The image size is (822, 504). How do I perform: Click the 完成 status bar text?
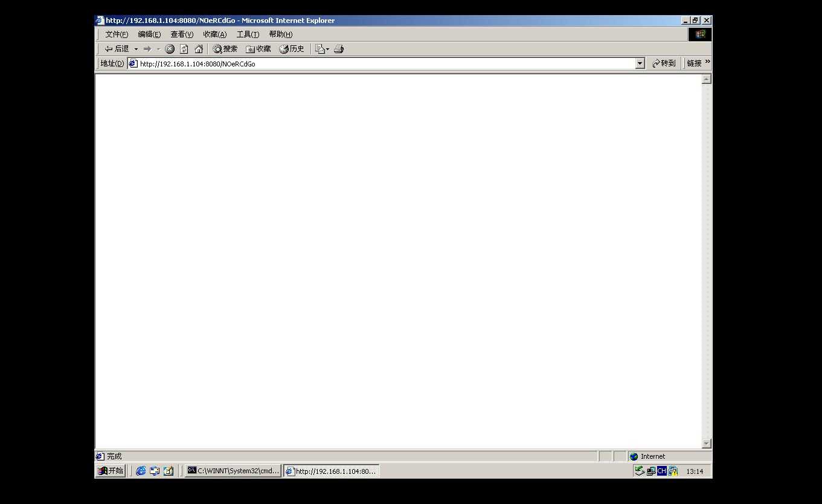tap(114, 456)
